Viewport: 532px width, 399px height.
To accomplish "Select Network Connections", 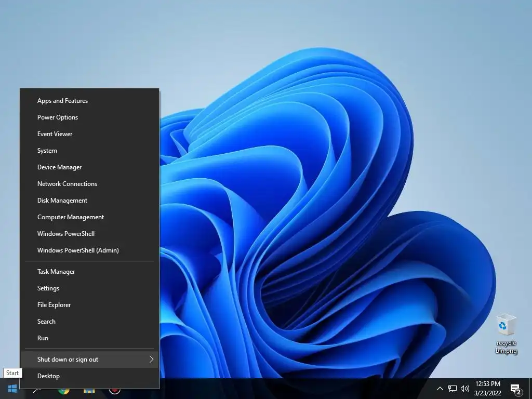I will pos(89,184).
